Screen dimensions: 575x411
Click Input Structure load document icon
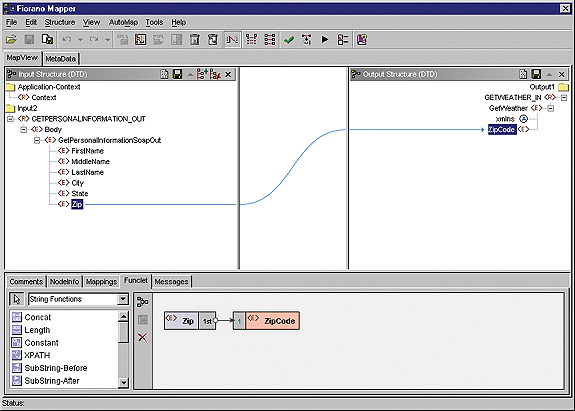pos(164,74)
